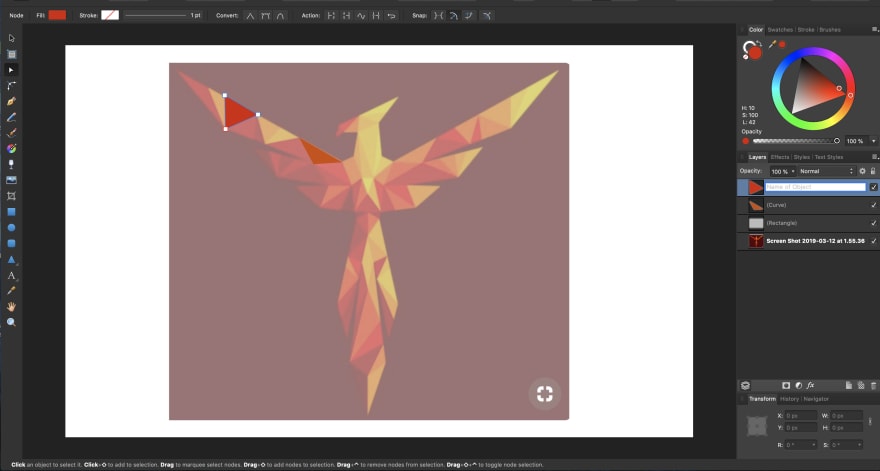The width and height of the screenshot is (880, 471).
Task: Open the Color opacity percentage dropdown
Action: pyautogui.click(x=873, y=141)
